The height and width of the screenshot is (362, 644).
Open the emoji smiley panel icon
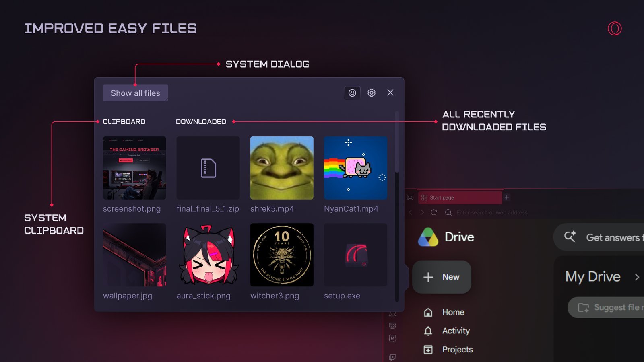(x=352, y=93)
